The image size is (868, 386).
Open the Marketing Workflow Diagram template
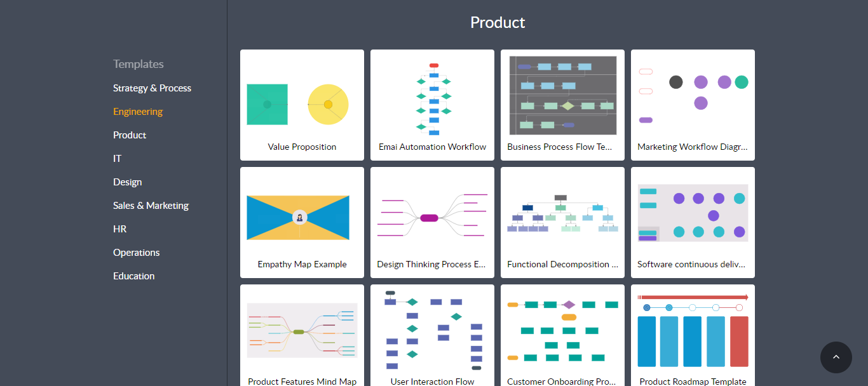click(693, 105)
